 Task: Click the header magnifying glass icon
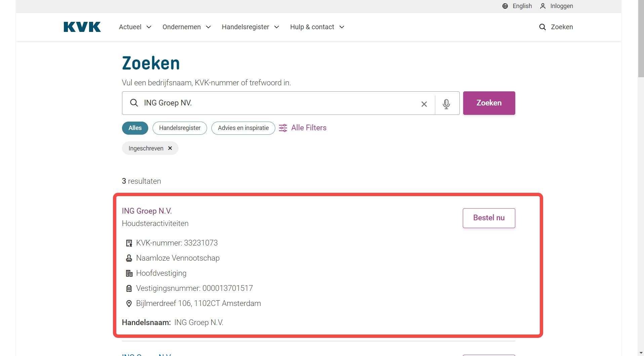(542, 27)
